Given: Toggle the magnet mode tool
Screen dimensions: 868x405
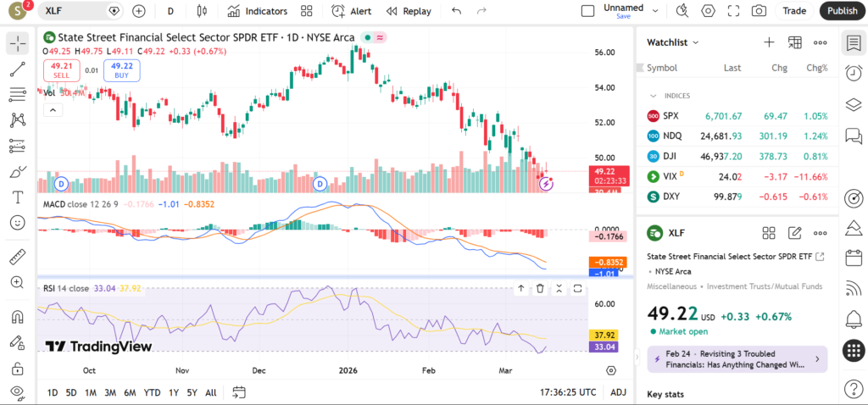Looking at the screenshot, I should tap(18, 318).
